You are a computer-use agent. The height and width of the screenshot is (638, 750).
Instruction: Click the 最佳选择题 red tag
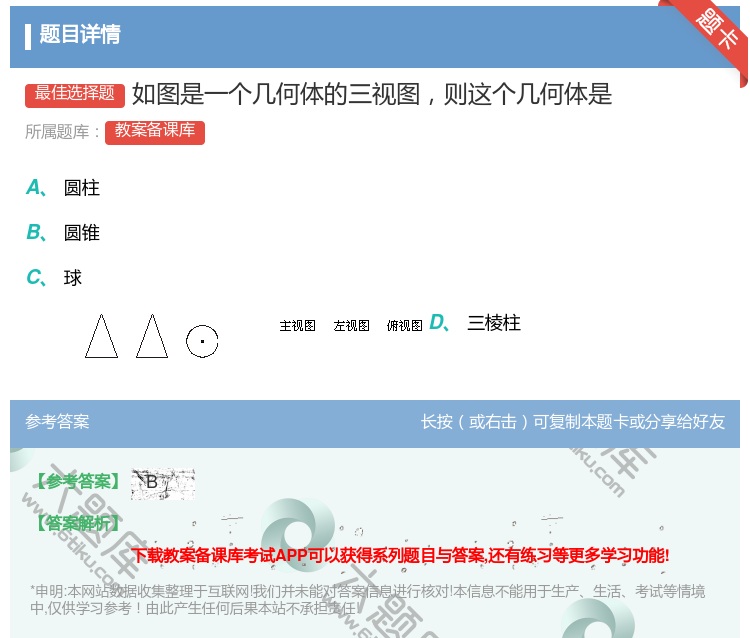click(75, 95)
